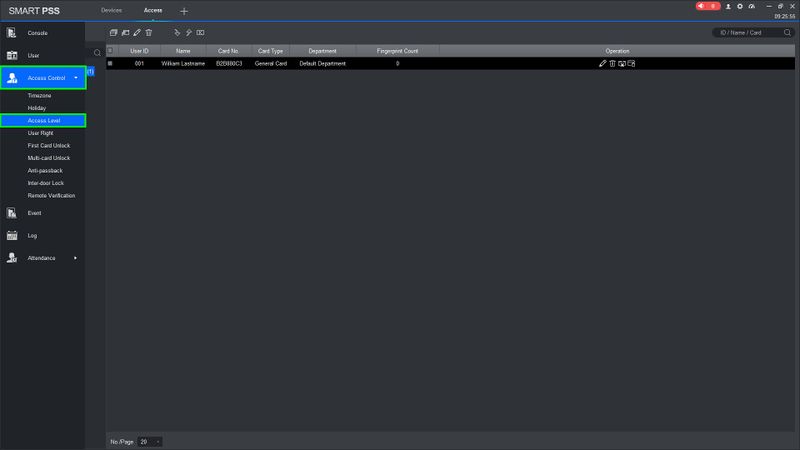The width and height of the screenshot is (800, 450).
Task: Open the Console section icon
Action: pyautogui.click(x=12, y=33)
